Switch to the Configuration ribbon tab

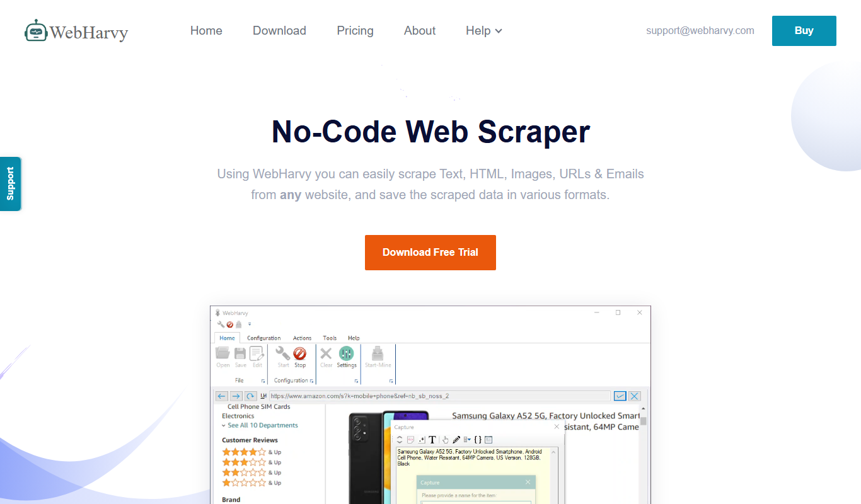(x=264, y=338)
